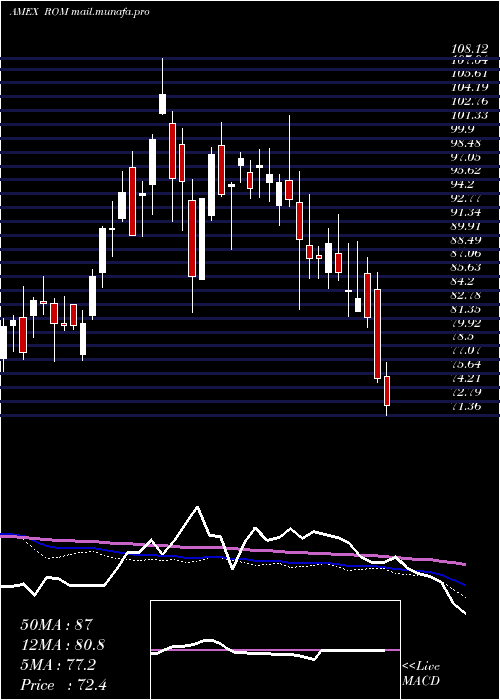The image size is (500, 700).
Task: Pick the 79.92 axis value
Action: coord(466,322)
